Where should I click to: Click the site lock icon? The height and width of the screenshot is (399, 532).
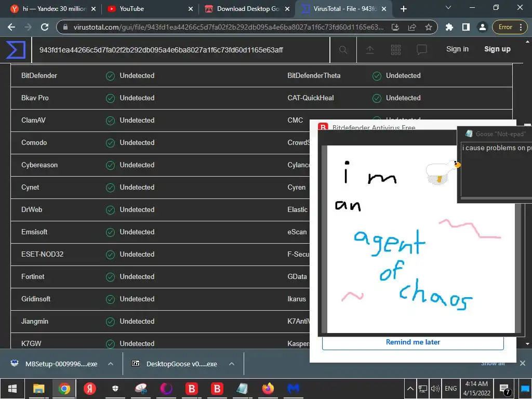tap(65, 27)
